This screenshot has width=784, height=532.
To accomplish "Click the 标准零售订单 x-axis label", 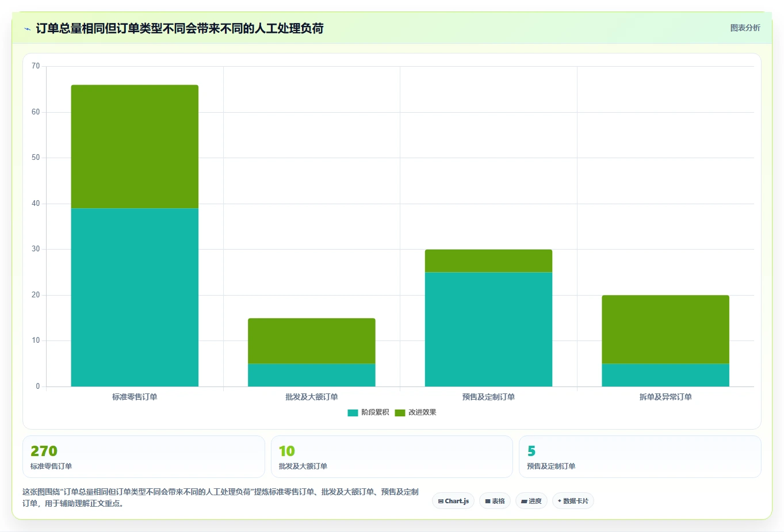I will [x=135, y=397].
